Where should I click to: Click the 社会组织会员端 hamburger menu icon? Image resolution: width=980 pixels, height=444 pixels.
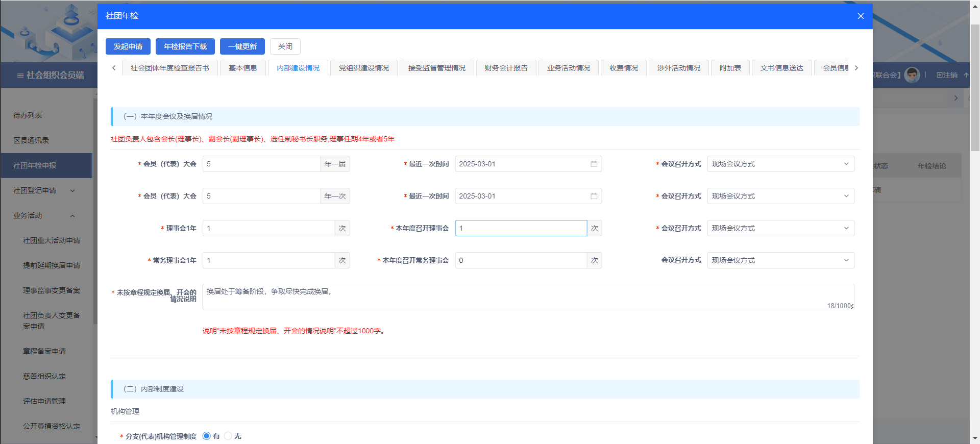[20, 76]
